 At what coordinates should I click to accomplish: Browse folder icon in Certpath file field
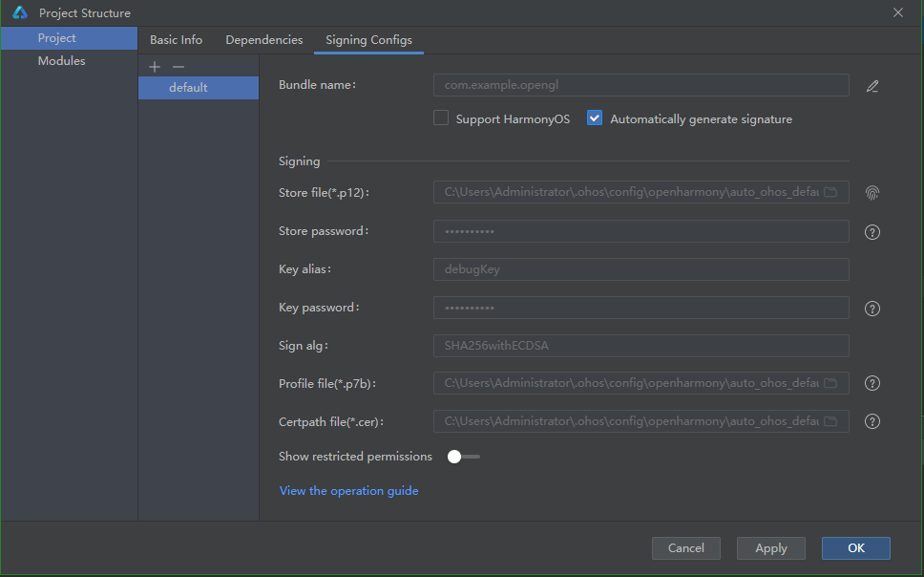pyautogui.click(x=830, y=421)
